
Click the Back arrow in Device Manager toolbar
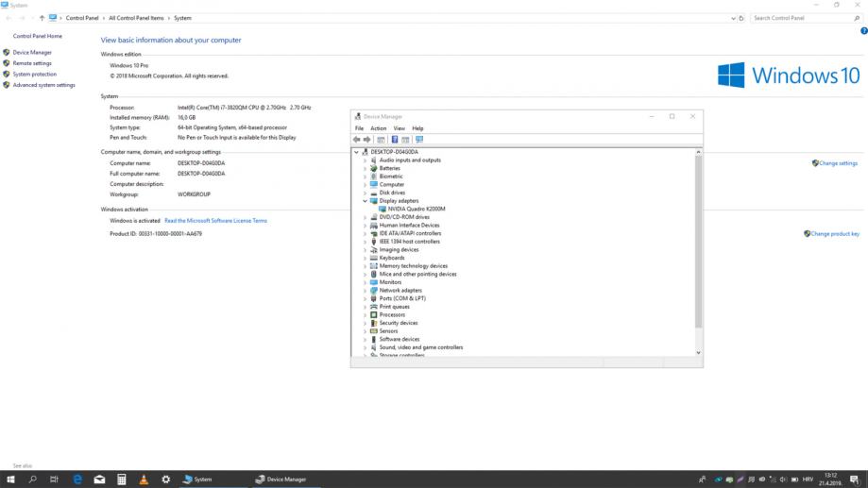tap(356, 140)
